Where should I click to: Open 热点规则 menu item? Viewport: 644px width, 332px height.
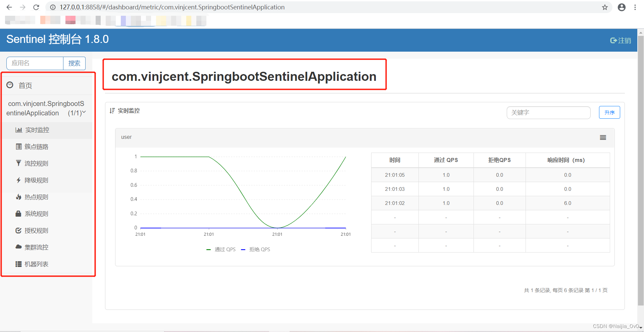click(47, 197)
